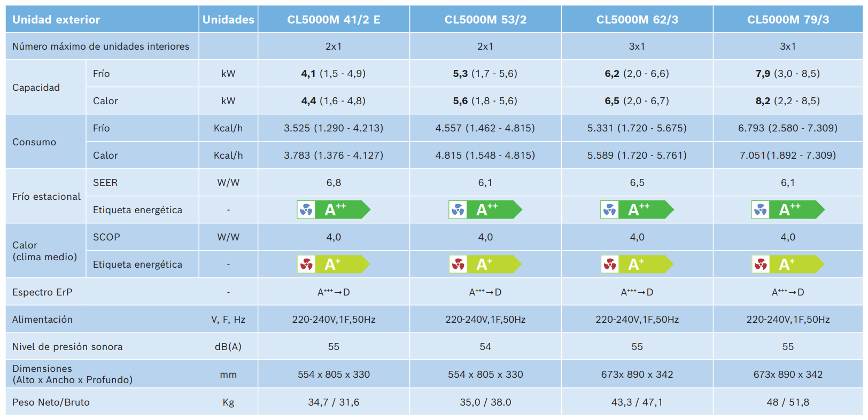The image size is (868, 420).
Task: Click the A++ cooling label under CL5000M 41/2 E
Action: click(334, 210)
